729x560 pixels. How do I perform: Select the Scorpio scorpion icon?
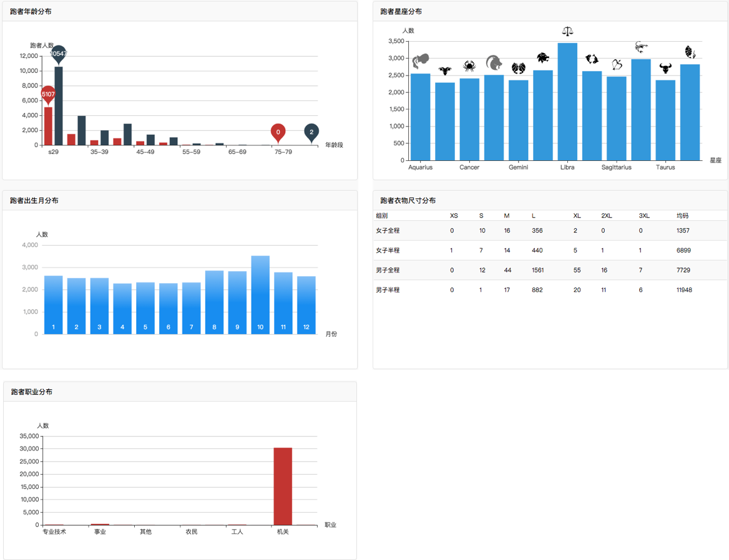click(x=641, y=47)
